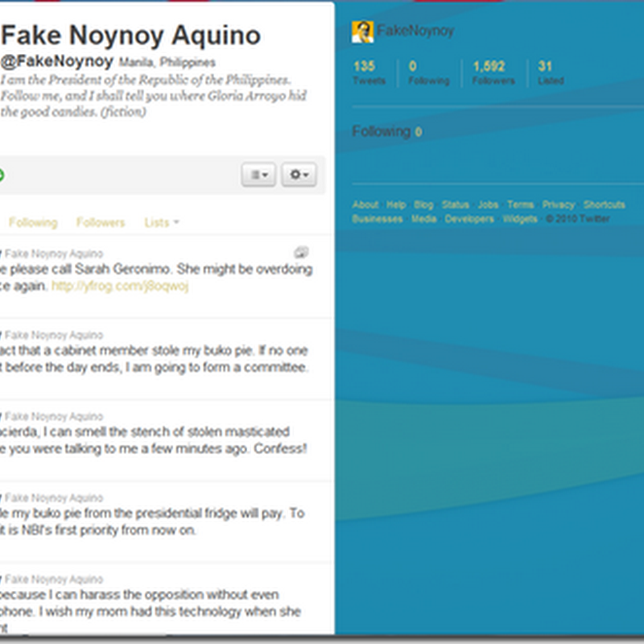Open the gear settings dropdown button

point(299,175)
